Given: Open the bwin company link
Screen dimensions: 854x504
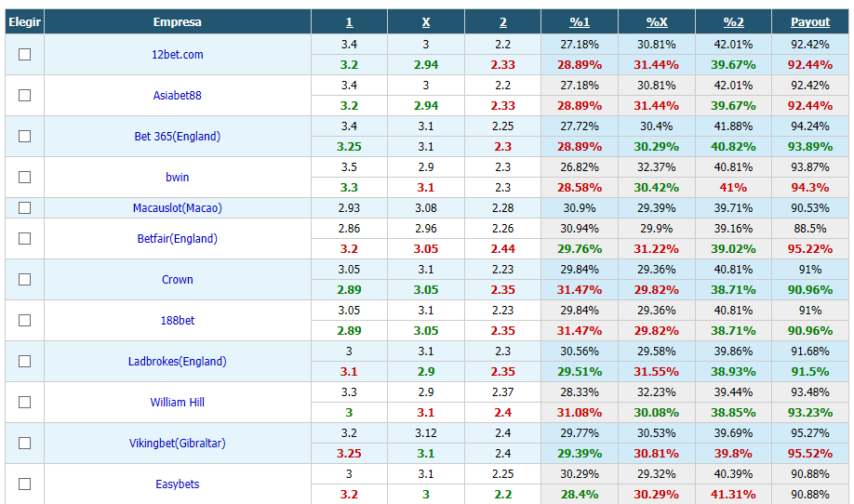Looking at the screenshot, I should pos(178,177).
